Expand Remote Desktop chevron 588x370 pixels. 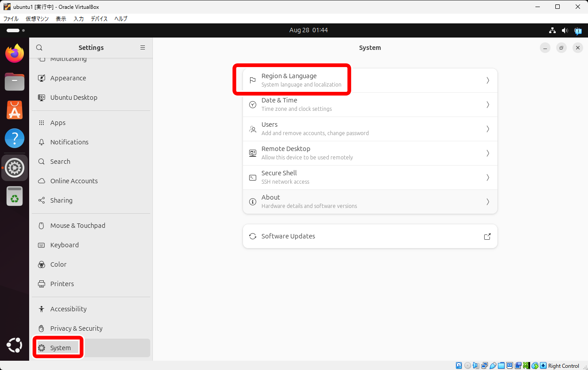click(488, 153)
